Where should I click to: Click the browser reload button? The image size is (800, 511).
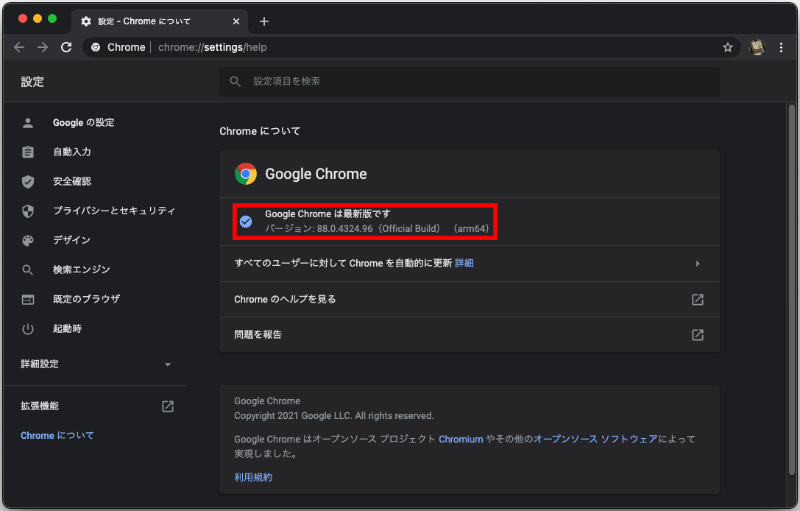(66, 47)
